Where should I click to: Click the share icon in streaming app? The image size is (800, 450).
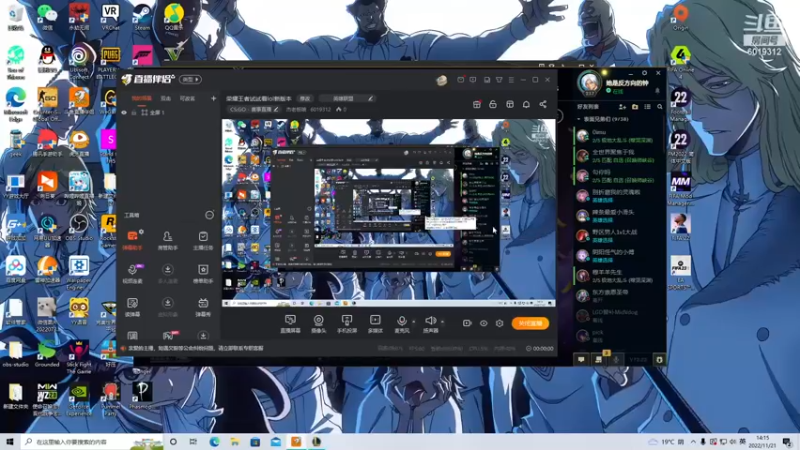pos(543,104)
